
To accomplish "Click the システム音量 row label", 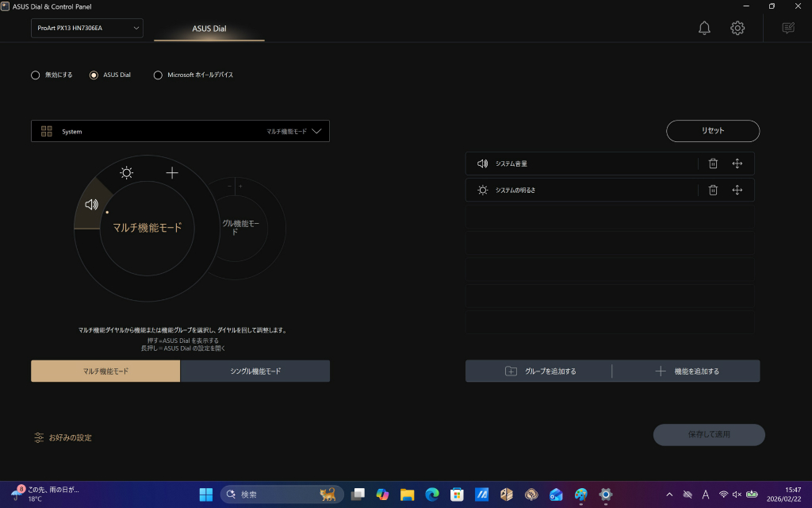I will [511, 164].
